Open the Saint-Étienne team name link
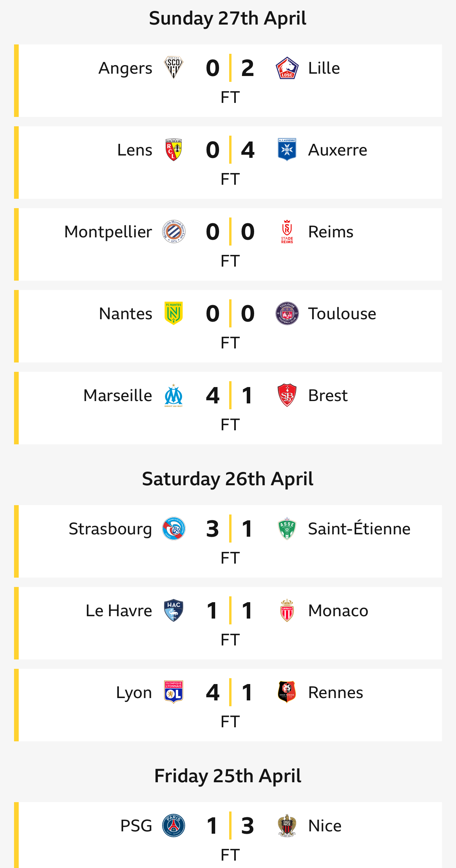 click(359, 529)
